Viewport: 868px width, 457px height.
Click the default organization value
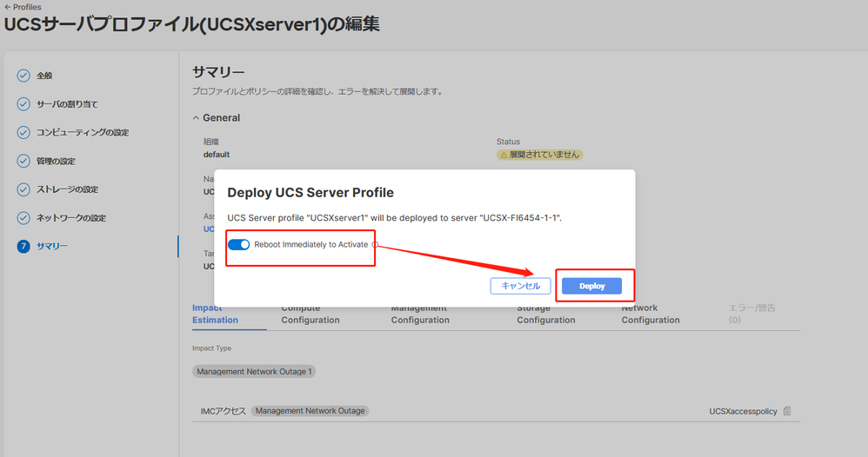click(x=217, y=155)
